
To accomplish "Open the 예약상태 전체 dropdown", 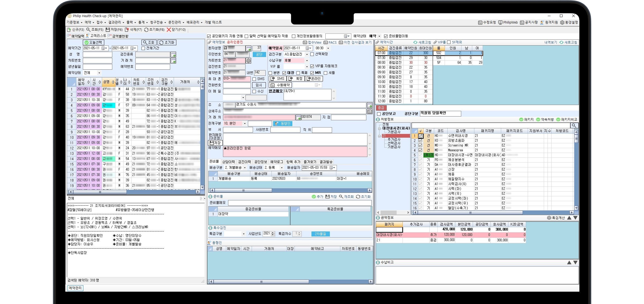I will tap(99, 73).
